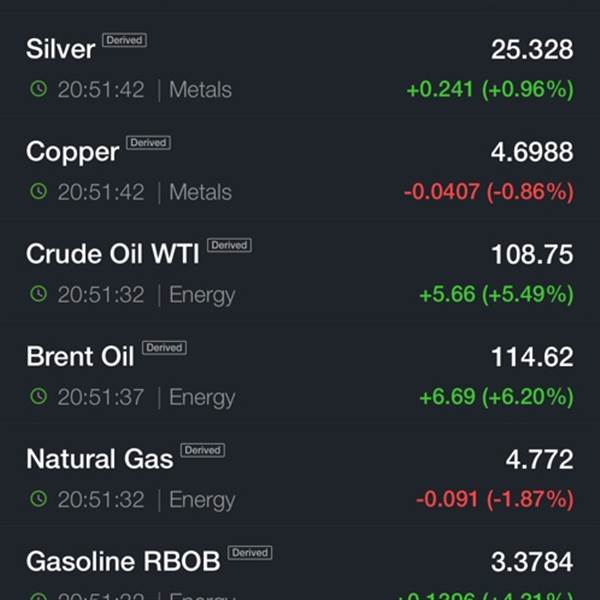This screenshot has width=600, height=600.
Task: Click the Derived badge next to Natural Gas
Action: pyautogui.click(x=202, y=450)
